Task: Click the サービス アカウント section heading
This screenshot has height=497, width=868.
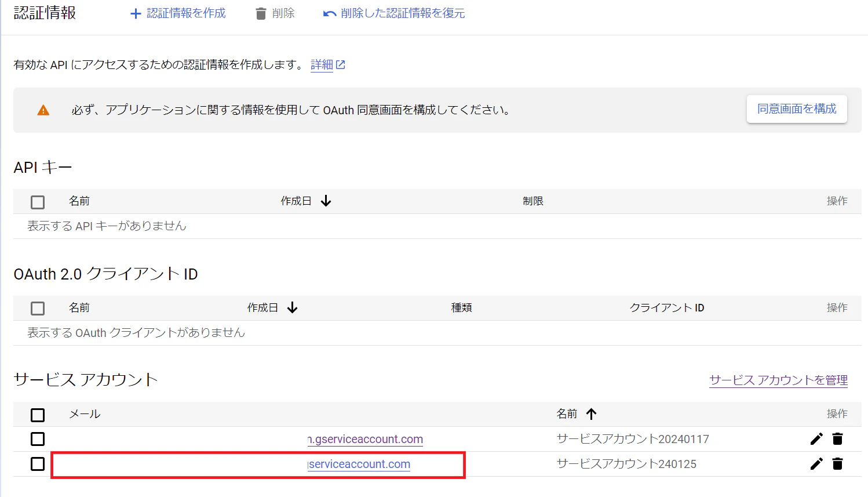Action: tap(86, 380)
